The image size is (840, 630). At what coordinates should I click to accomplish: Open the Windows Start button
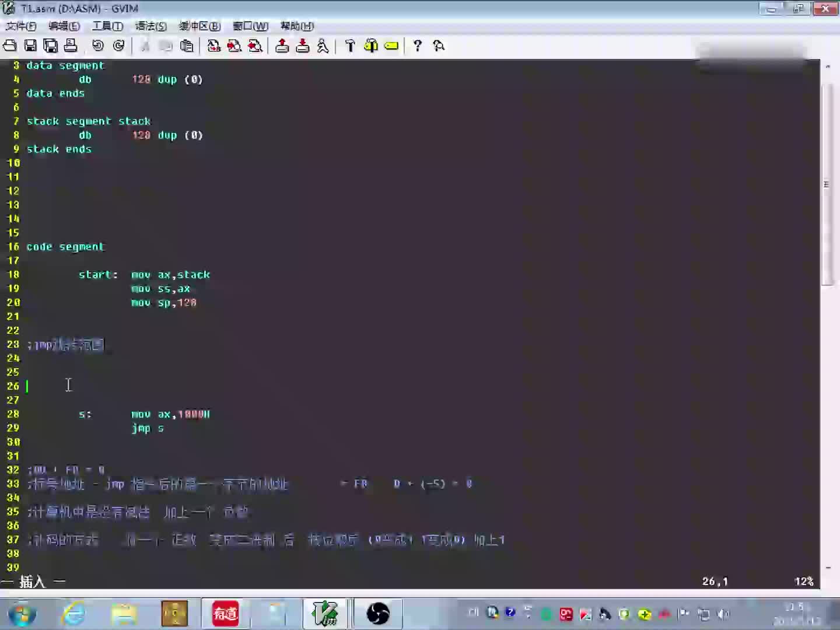[22, 614]
